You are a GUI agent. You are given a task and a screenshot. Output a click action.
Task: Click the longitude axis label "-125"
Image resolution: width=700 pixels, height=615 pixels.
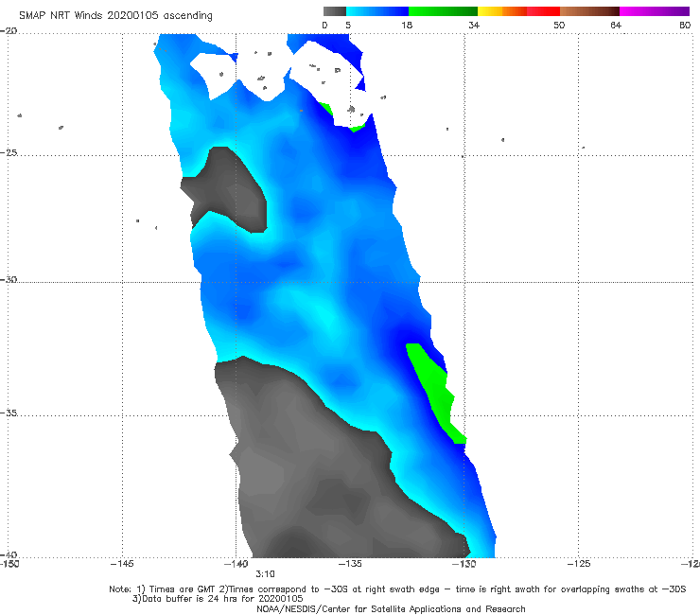point(578,564)
